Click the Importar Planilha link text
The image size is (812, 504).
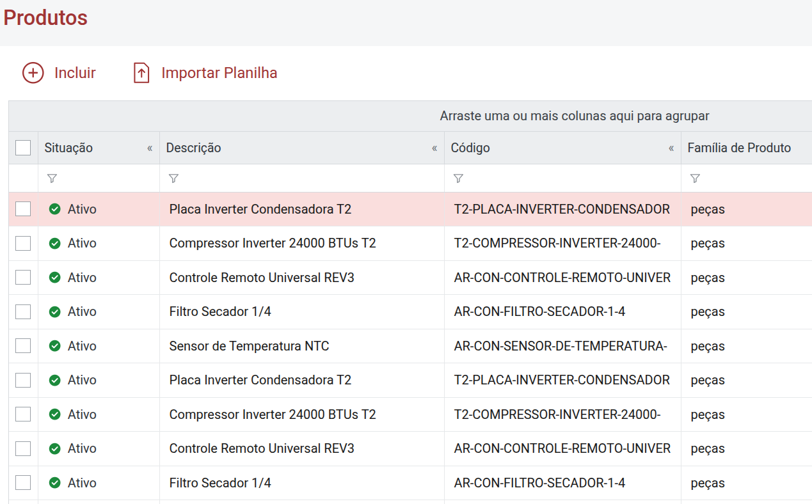219,73
